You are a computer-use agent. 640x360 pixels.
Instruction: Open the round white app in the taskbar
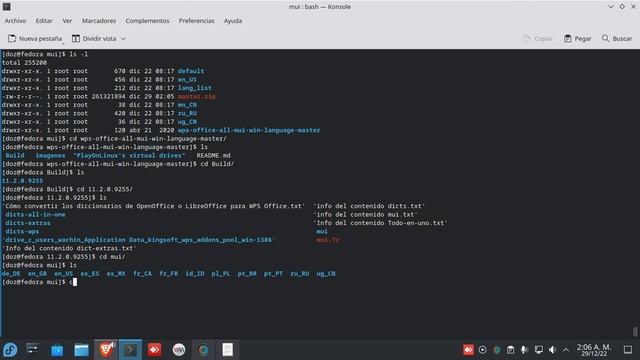pos(179,350)
